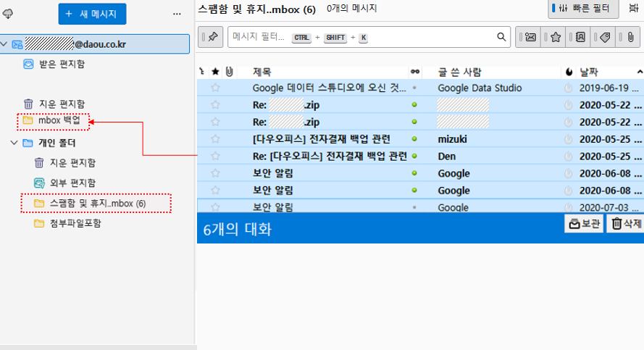644x350 pixels.
Task: Select the mbox 백업 folder
Action: (59, 120)
